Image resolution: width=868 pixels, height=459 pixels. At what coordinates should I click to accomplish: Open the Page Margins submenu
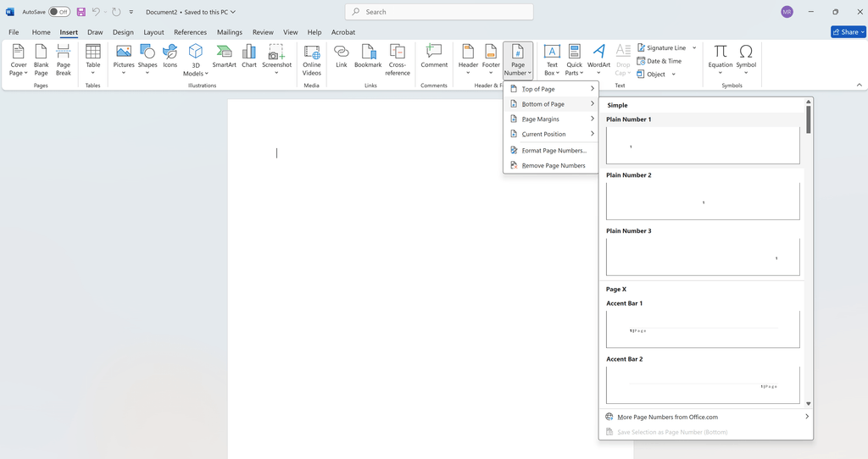(551, 119)
